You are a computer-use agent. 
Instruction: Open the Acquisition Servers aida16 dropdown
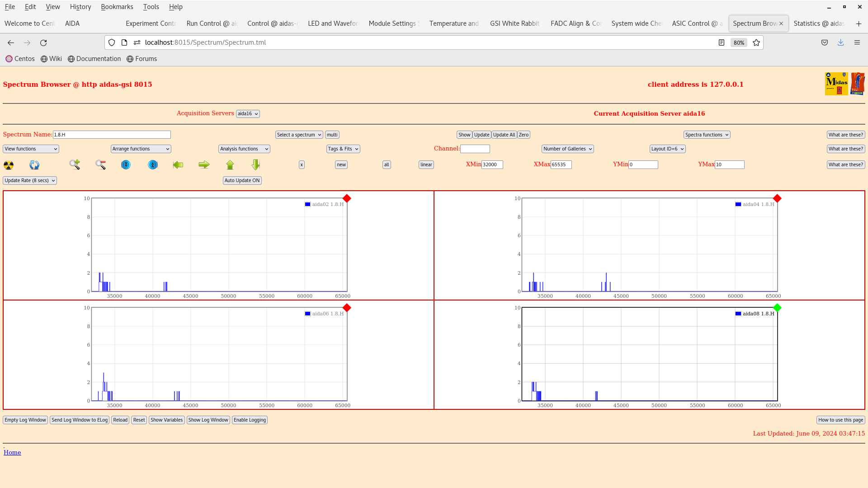(248, 114)
